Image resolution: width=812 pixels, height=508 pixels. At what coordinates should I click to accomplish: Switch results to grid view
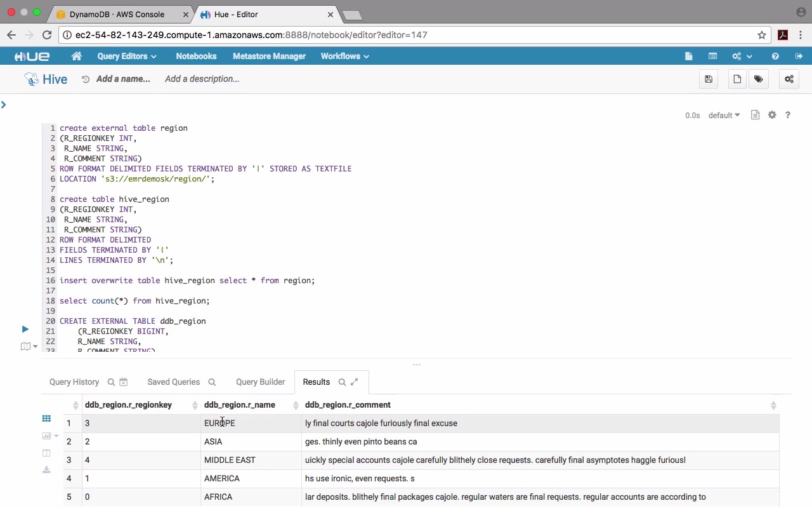[46, 418]
